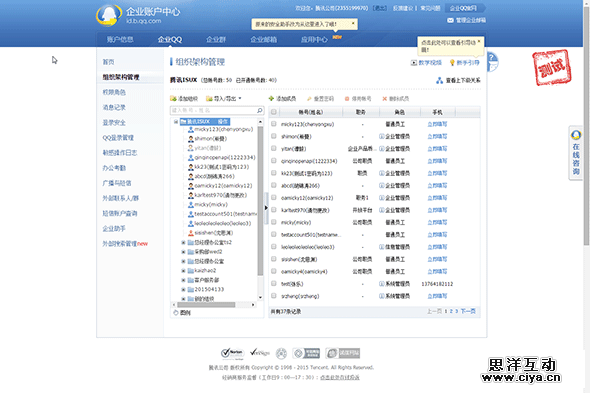The height and width of the screenshot is (393, 590).
Task: Expand the kaizhao2 tree node
Action: 183,271
